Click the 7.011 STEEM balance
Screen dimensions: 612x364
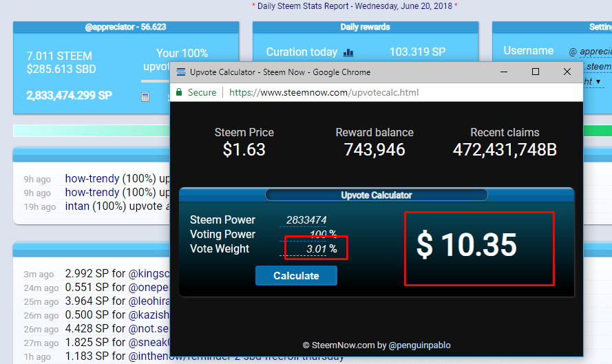pyautogui.click(x=59, y=56)
